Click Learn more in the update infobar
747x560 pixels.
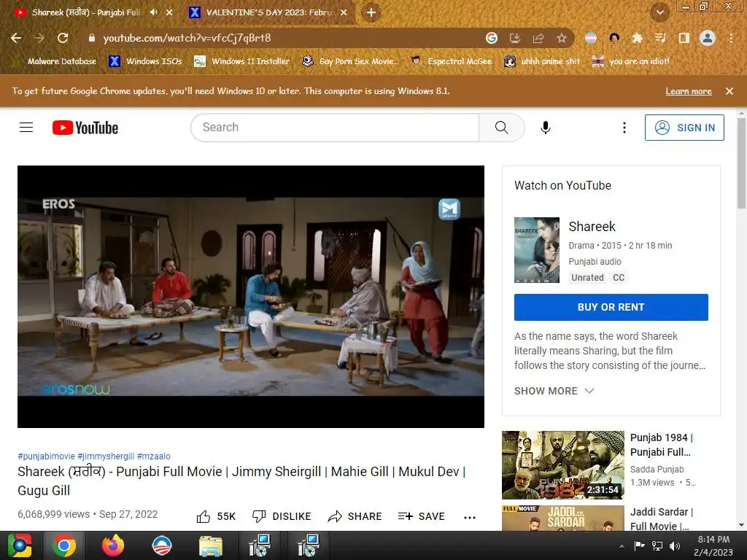[x=689, y=91]
